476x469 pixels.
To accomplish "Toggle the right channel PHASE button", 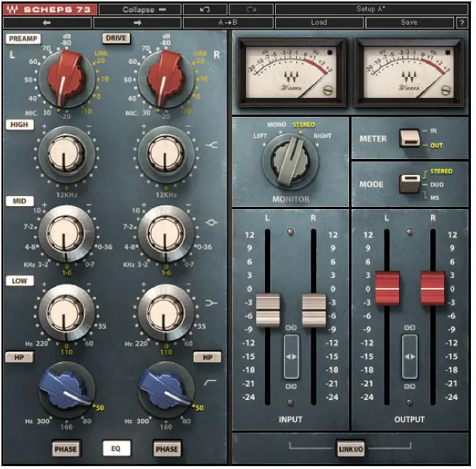I will click(167, 449).
